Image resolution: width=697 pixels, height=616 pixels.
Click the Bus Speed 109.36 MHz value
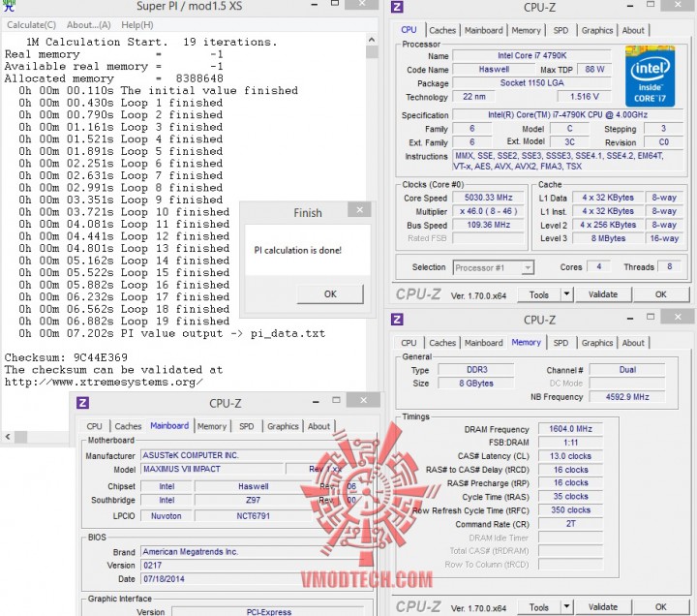pos(488,225)
